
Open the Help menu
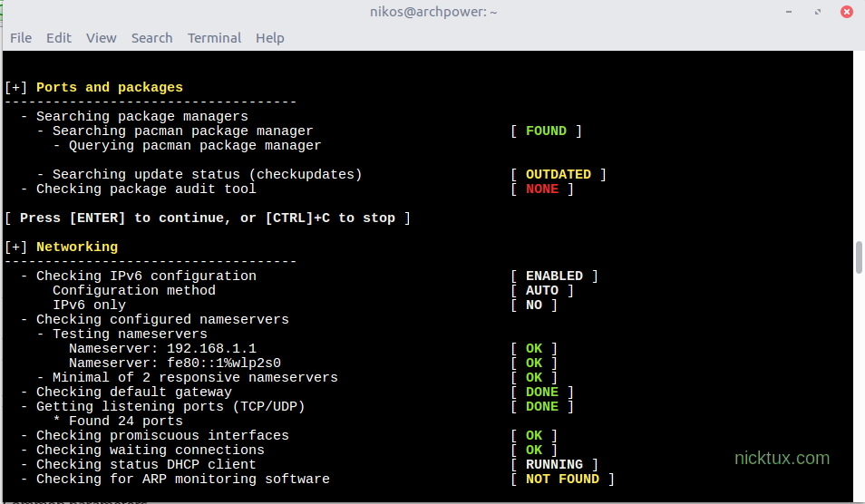(x=269, y=38)
